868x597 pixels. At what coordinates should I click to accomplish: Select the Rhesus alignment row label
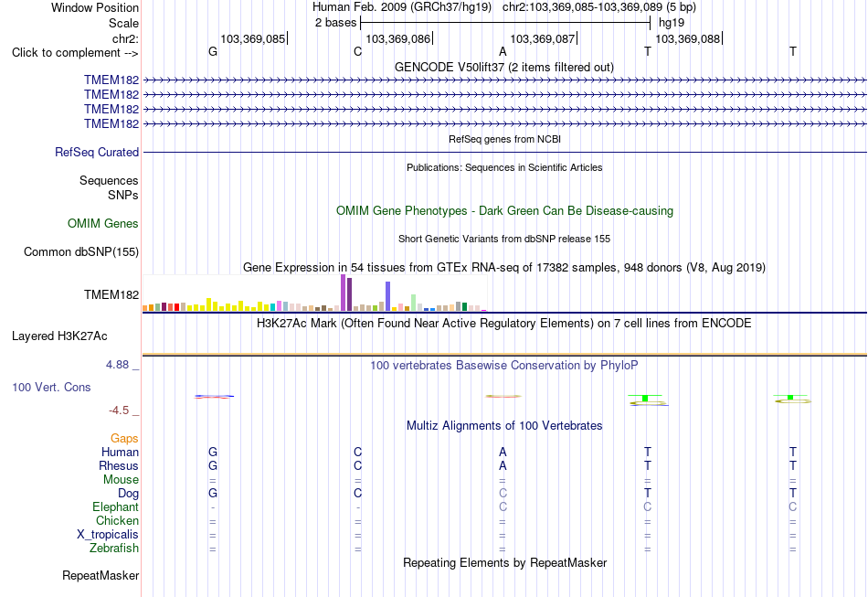[x=119, y=465]
